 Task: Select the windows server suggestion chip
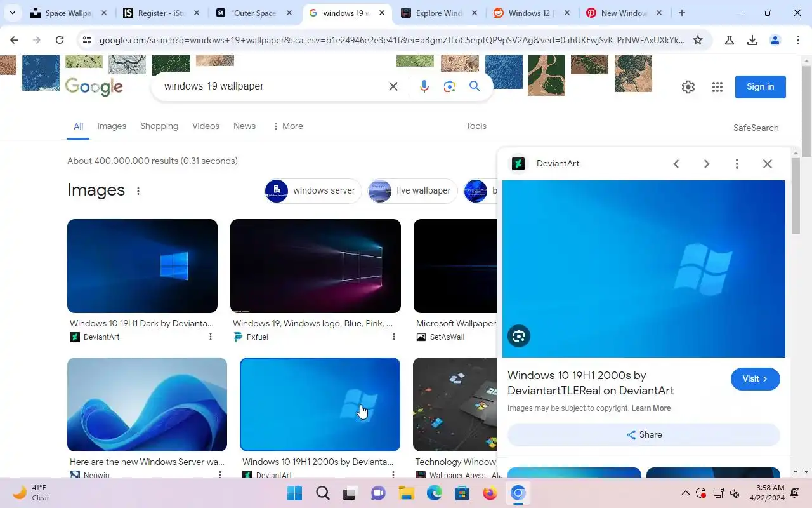point(313,190)
